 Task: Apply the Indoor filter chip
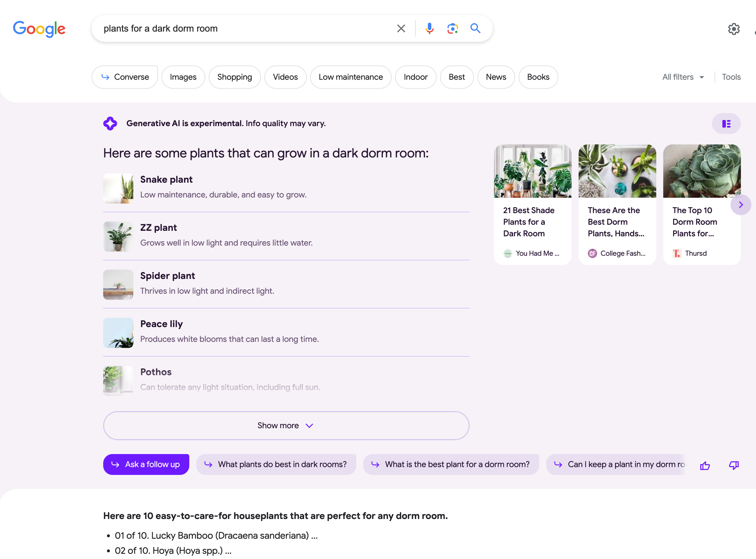coord(415,77)
